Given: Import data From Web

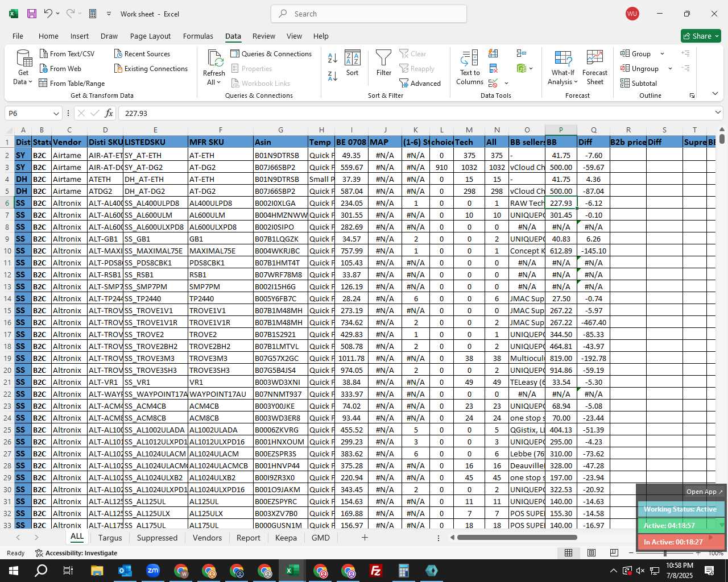Looking at the screenshot, I should [x=60, y=68].
